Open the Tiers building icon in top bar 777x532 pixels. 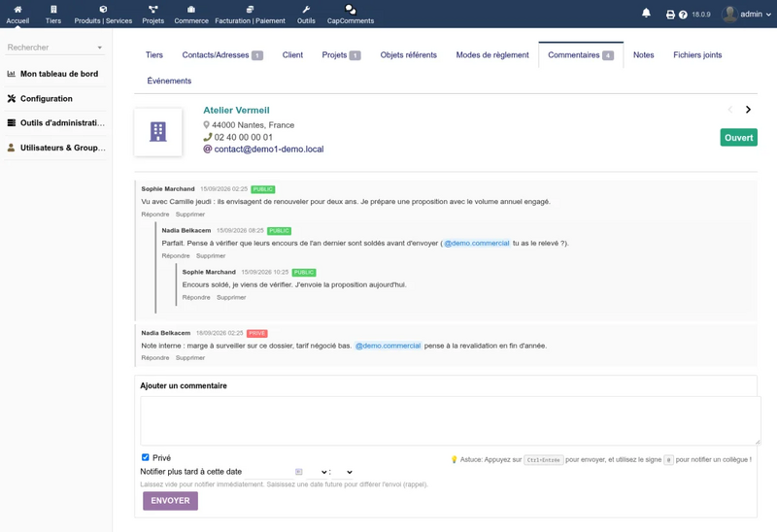click(53, 10)
